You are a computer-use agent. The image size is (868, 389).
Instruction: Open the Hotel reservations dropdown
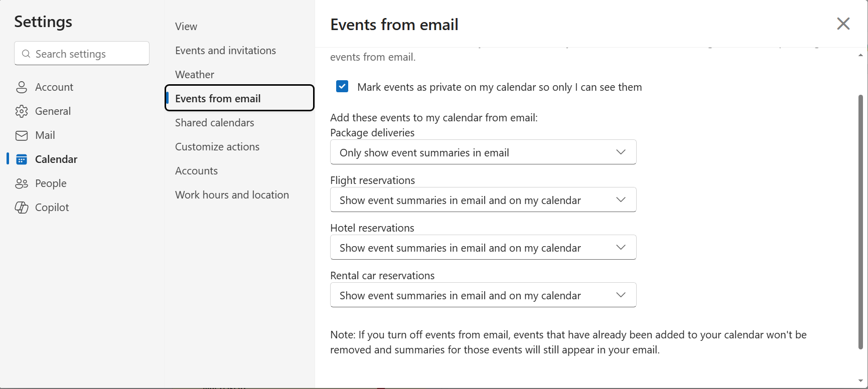pyautogui.click(x=483, y=248)
